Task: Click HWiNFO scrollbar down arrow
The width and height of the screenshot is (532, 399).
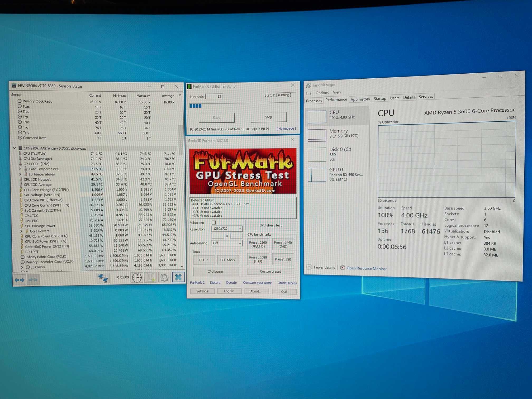Action: 182,267
